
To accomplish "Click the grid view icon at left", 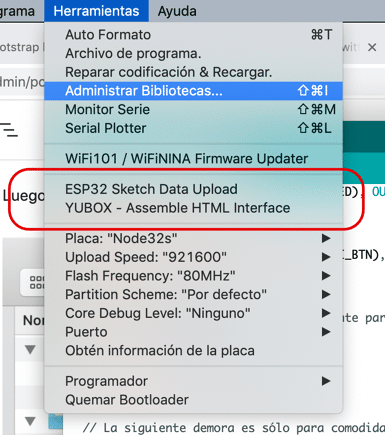I will tap(37, 282).
